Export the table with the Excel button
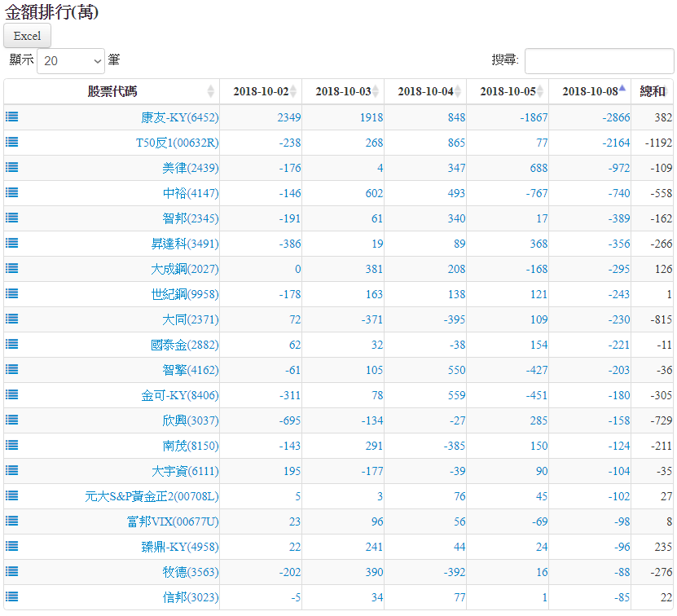677x616 pixels. 28,36
